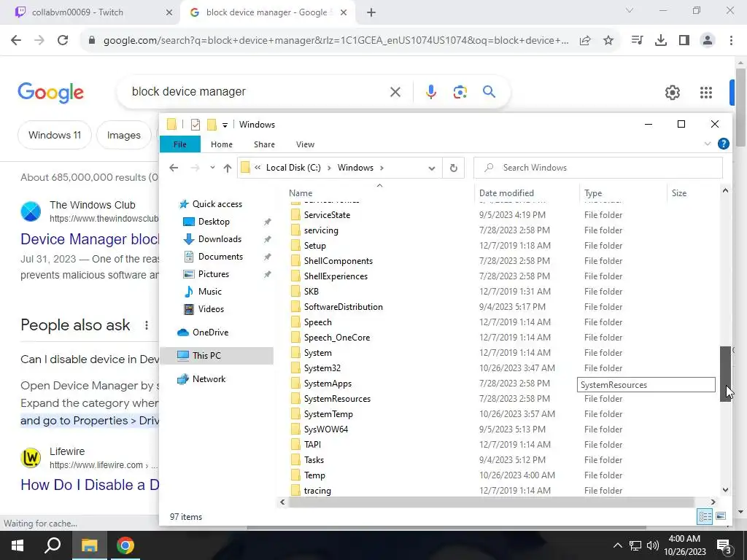
Task: Open Windows Start menu
Action: coord(18,545)
